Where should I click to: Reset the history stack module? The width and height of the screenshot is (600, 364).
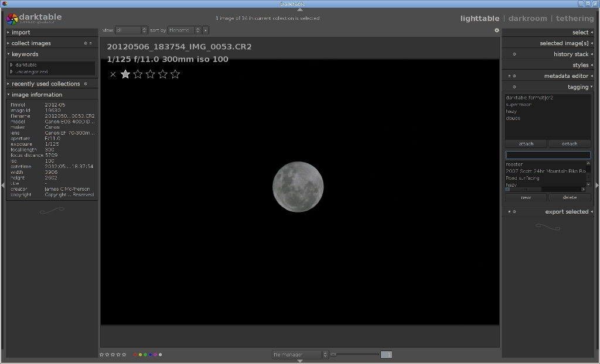(514, 54)
